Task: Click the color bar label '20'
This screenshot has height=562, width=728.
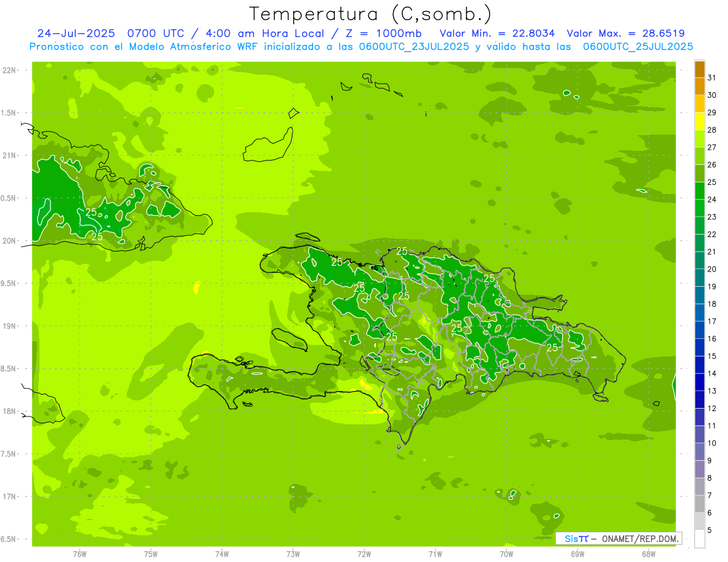Action: [712, 269]
